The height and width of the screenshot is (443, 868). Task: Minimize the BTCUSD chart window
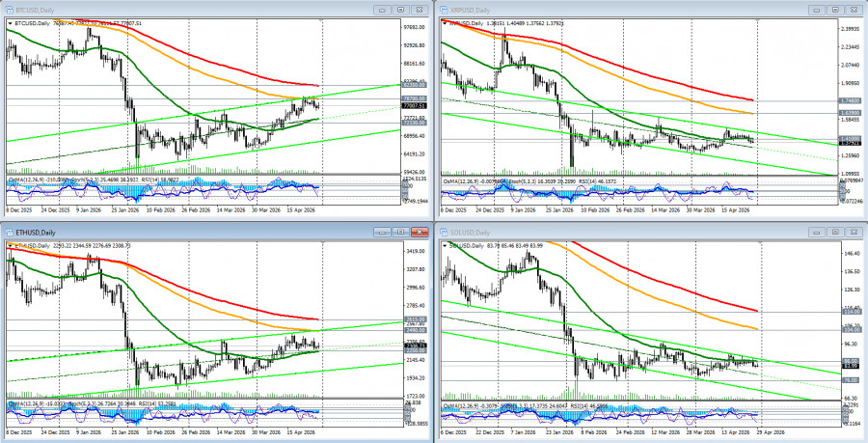[381, 10]
